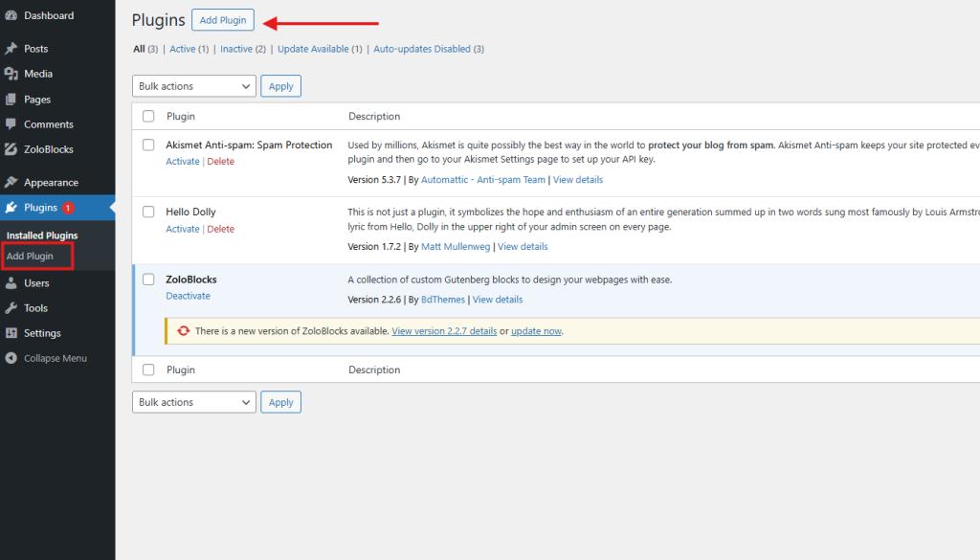
Task: Click the Posts pushpin icon
Action: pyautogui.click(x=11, y=49)
